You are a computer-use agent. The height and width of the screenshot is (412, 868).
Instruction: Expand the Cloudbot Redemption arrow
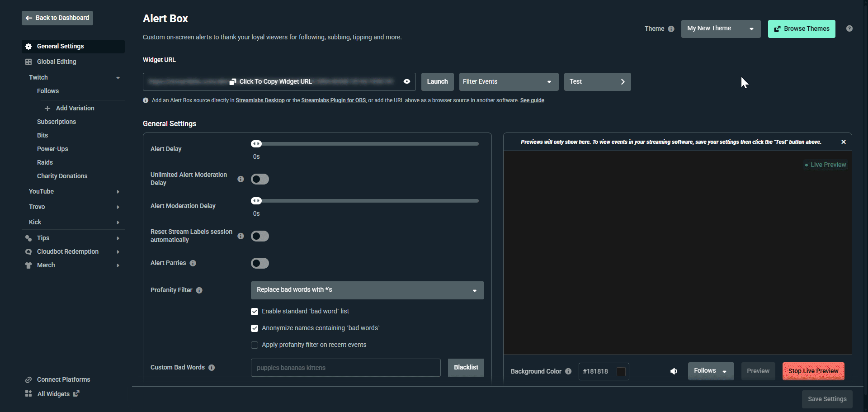tap(118, 252)
